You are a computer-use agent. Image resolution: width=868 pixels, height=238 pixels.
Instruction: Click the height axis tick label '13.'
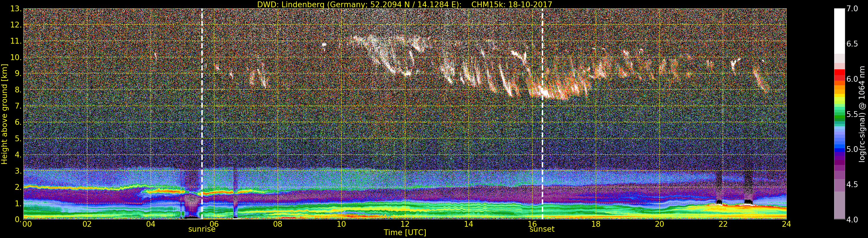16,9
